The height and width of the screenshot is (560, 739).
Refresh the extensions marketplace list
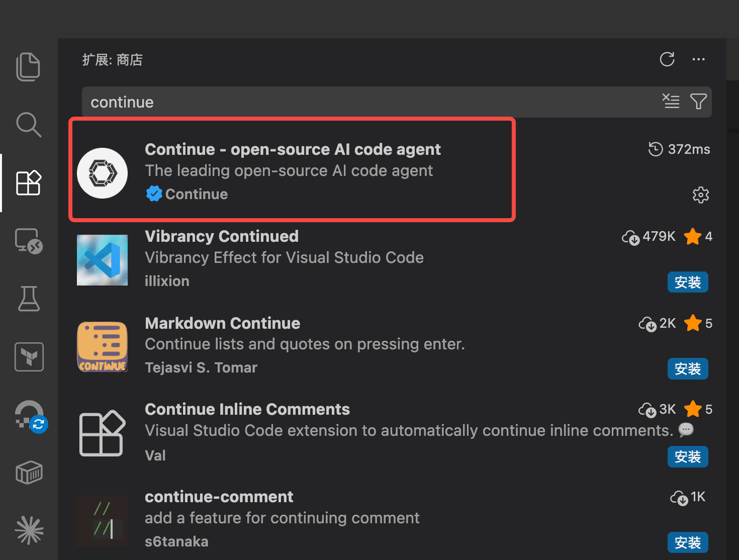click(667, 59)
